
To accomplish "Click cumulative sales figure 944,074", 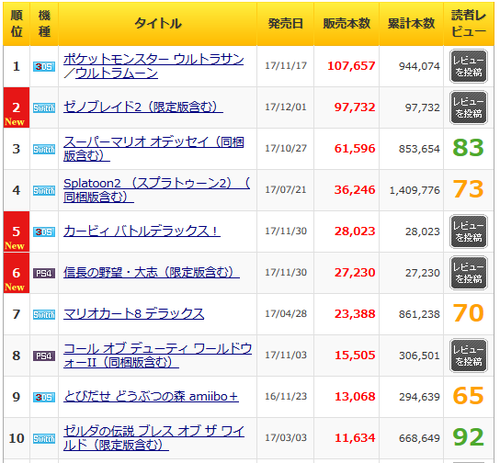I will click(420, 66).
